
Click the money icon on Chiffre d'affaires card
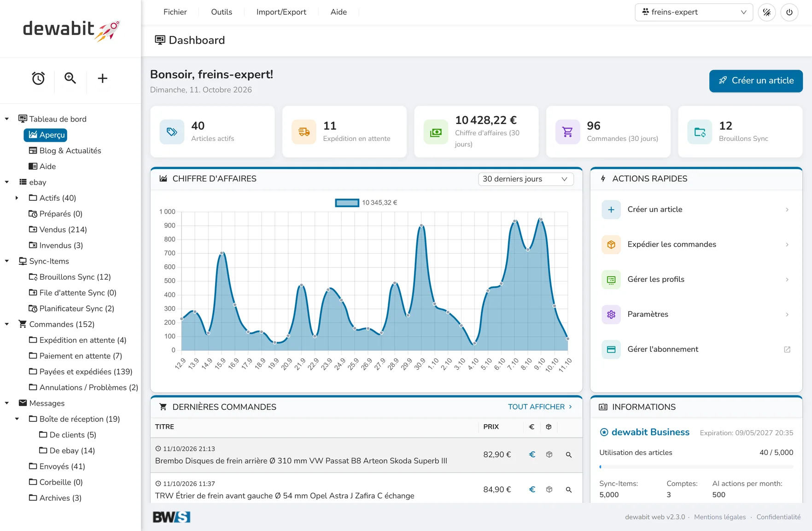coord(436,132)
